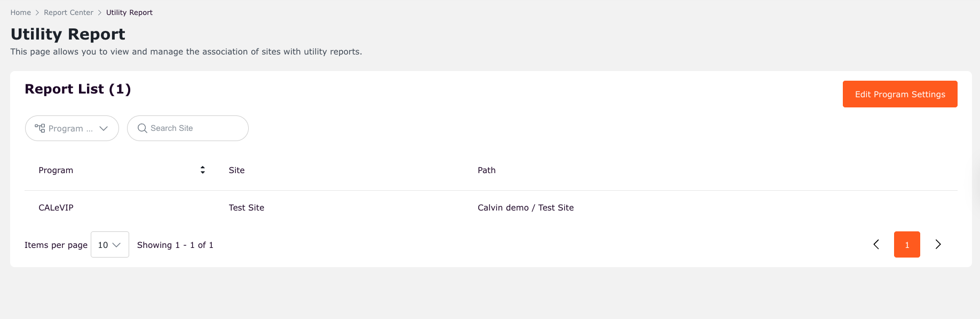Viewport: 980px width, 319px height.
Task: Go back to Home via breadcrumb link
Action: tap(20, 12)
